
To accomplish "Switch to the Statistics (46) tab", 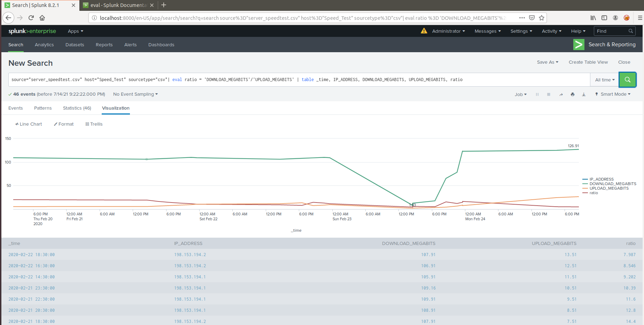I will 77,108.
